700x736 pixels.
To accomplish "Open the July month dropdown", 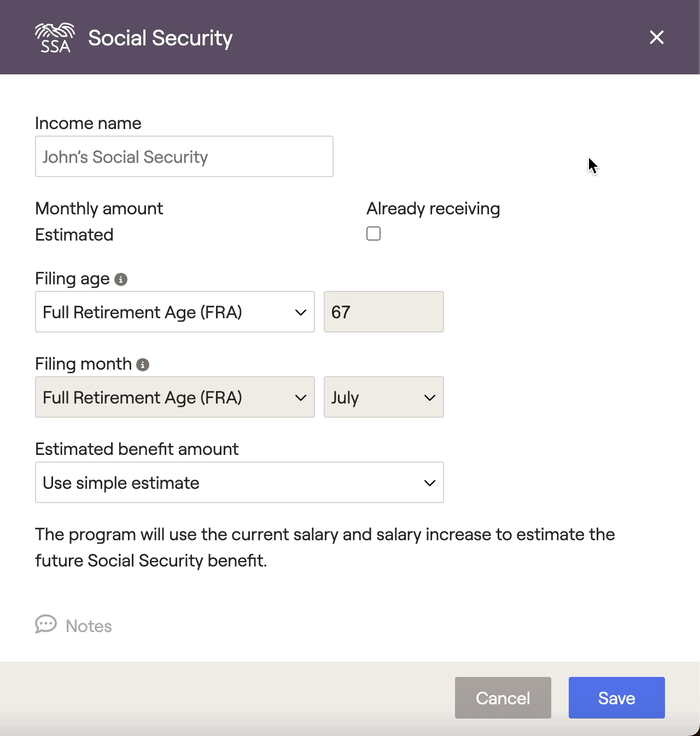I will [x=384, y=397].
